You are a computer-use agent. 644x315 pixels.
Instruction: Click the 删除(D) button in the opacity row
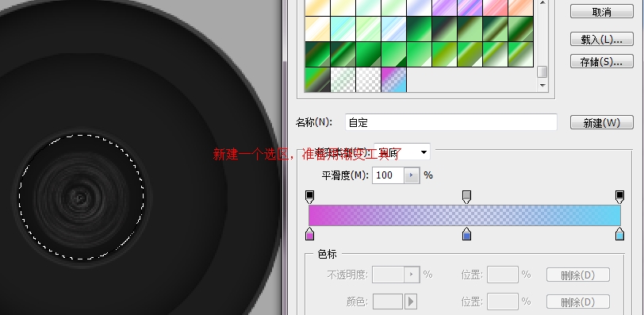(578, 275)
